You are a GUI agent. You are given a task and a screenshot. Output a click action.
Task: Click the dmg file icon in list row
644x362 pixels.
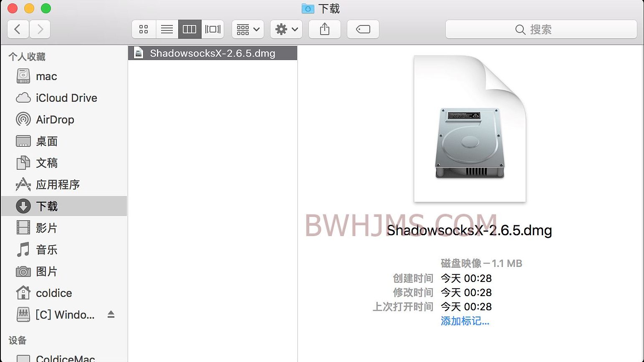point(139,53)
